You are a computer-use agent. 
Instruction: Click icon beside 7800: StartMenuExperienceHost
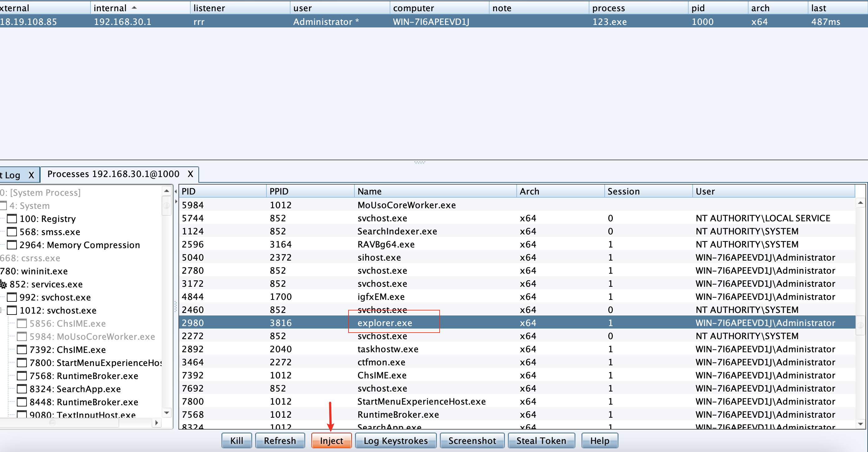pyautogui.click(x=22, y=363)
